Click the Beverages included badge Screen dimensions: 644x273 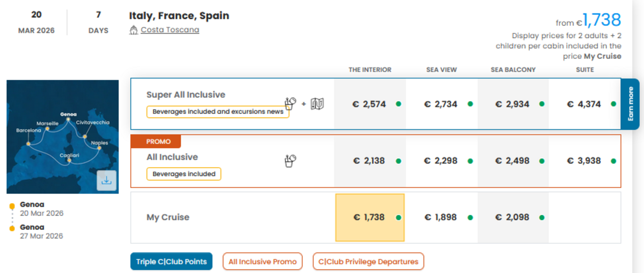tap(184, 174)
